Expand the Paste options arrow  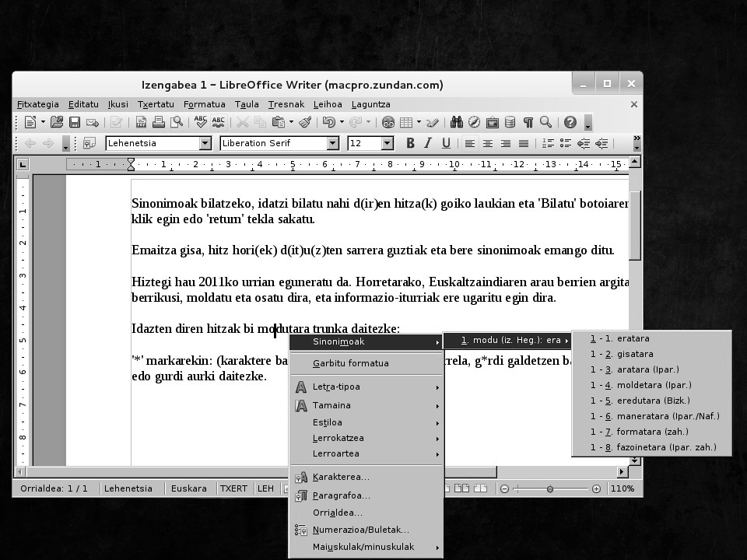(x=291, y=122)
